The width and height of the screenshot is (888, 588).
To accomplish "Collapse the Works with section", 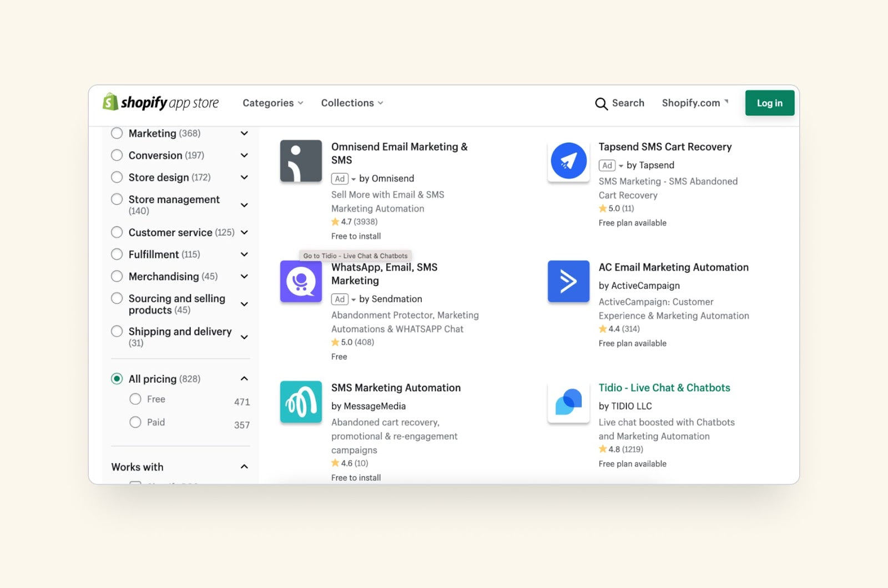I will click(x=244, y=467).
